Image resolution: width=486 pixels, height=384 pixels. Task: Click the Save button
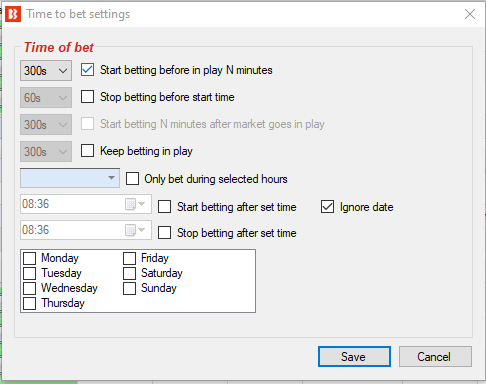(x=354, y=357)
